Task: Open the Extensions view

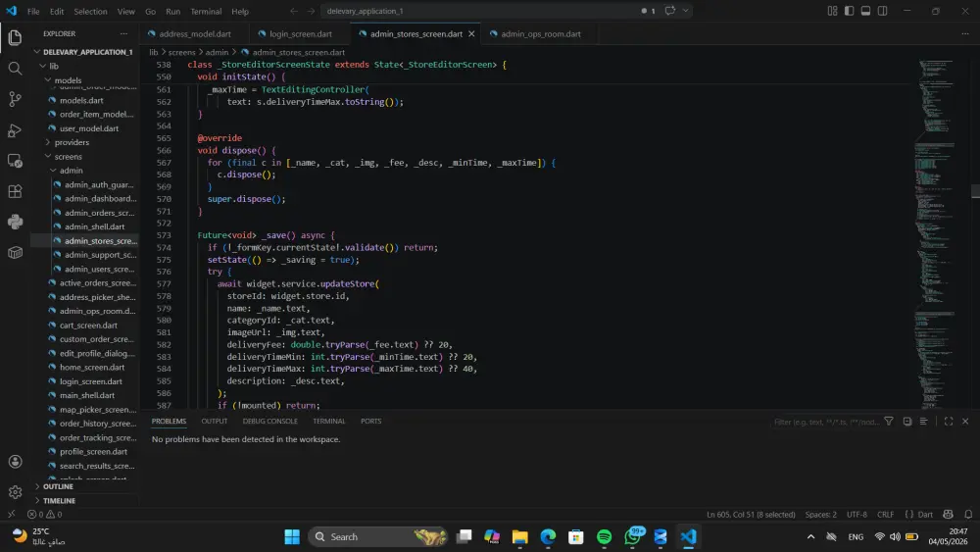Action: [x=15, y=191]
